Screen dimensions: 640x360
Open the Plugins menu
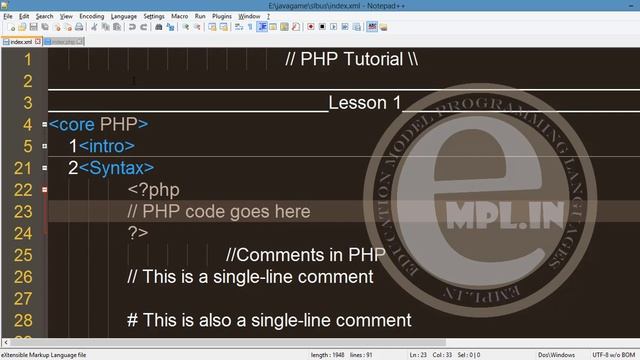click(222, 16)
